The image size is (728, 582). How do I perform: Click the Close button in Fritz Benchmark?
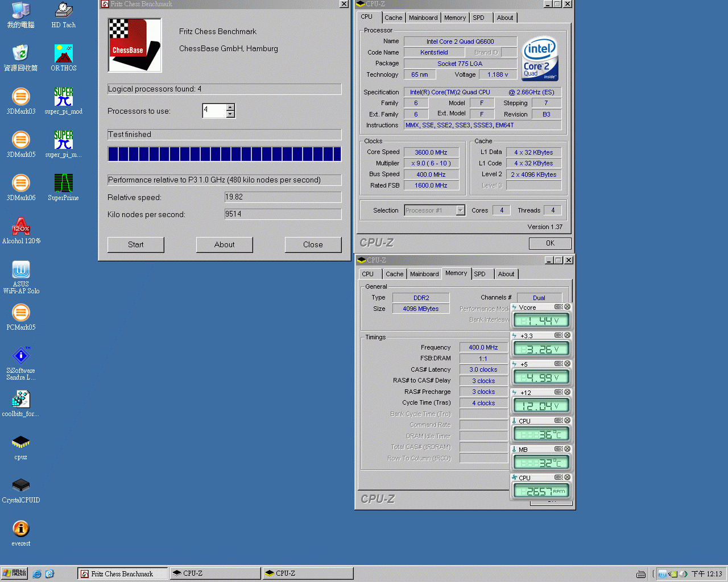[x=313, y=244]
